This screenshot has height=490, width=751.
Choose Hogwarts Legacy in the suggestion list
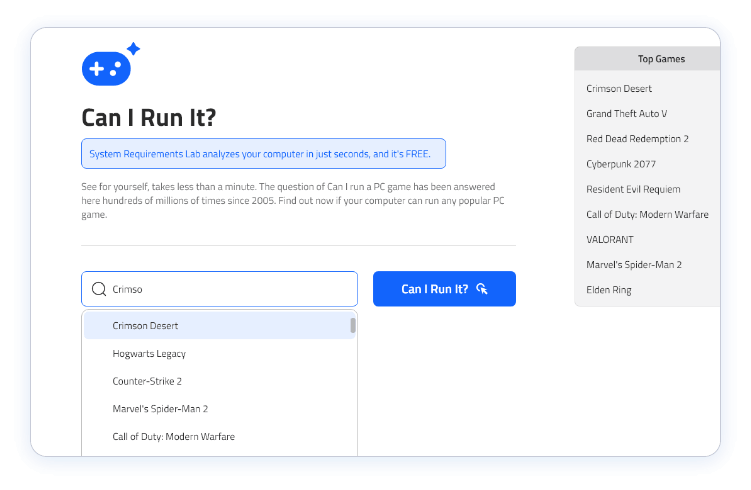pos(217,353)
